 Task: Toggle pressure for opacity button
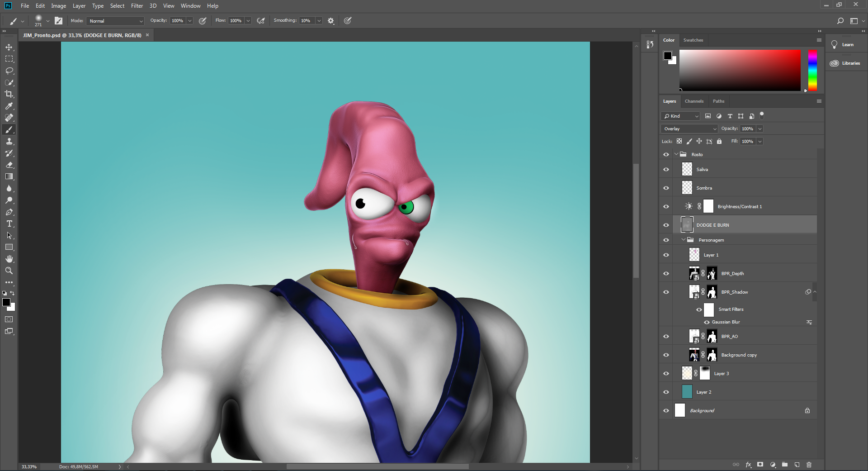click(203, 21)
